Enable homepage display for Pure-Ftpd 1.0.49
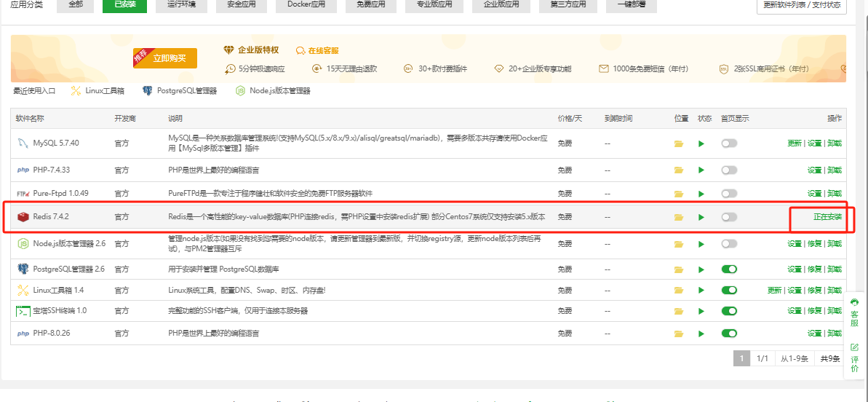 (x=729, y=193)
